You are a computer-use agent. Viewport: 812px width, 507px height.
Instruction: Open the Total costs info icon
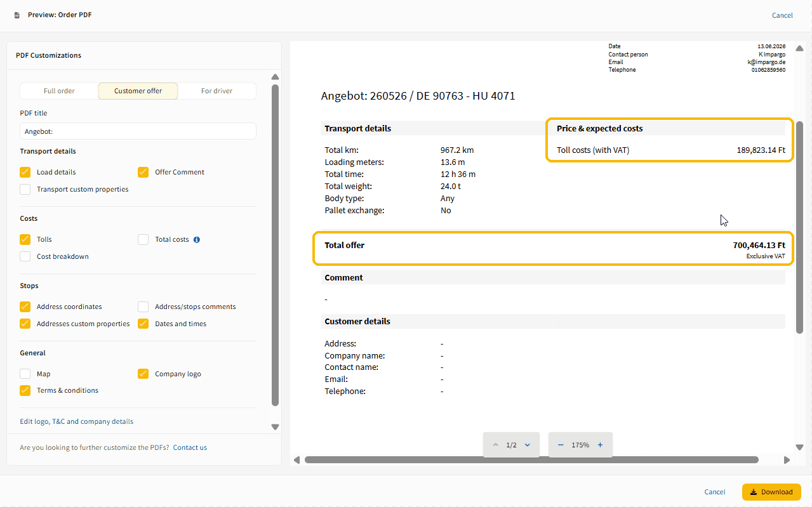pos(197,240)
